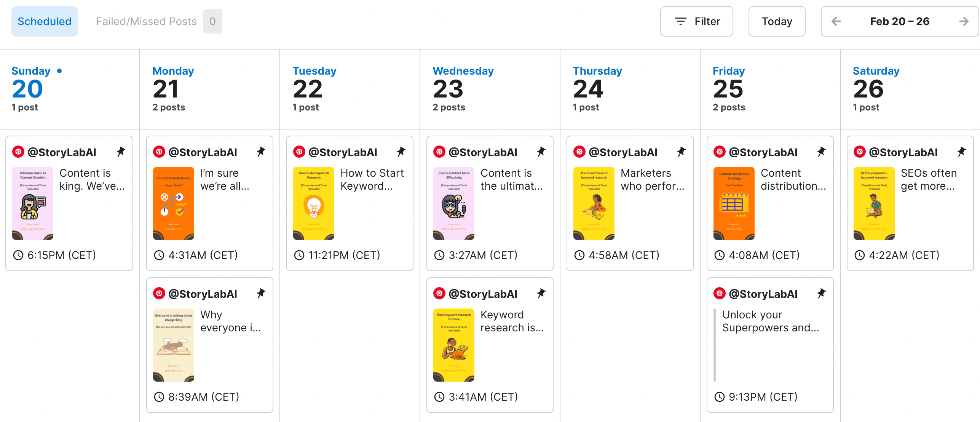Image resolution: width=980 pixels, height=422 pixels.
Task: Click the pin icon on Friday's 9:13PM post
Action: click(x=821, y=294)
